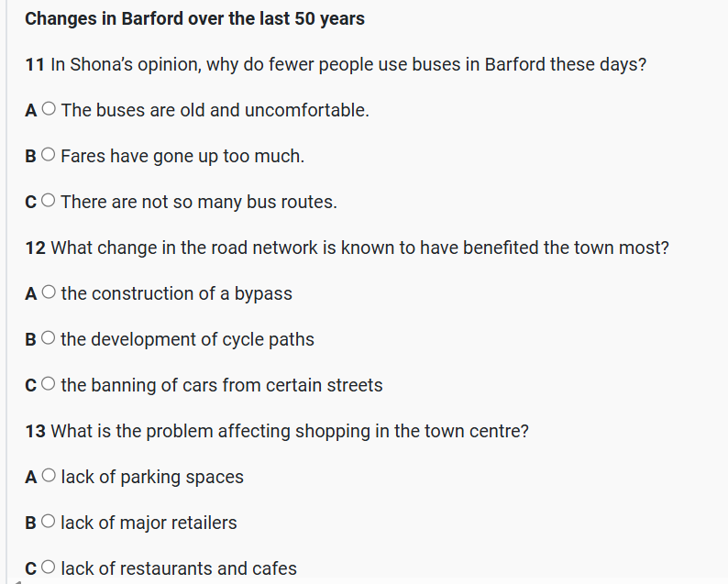
Task: Click question 13 text about town centre shopping
Action: [x=277, y=431]
